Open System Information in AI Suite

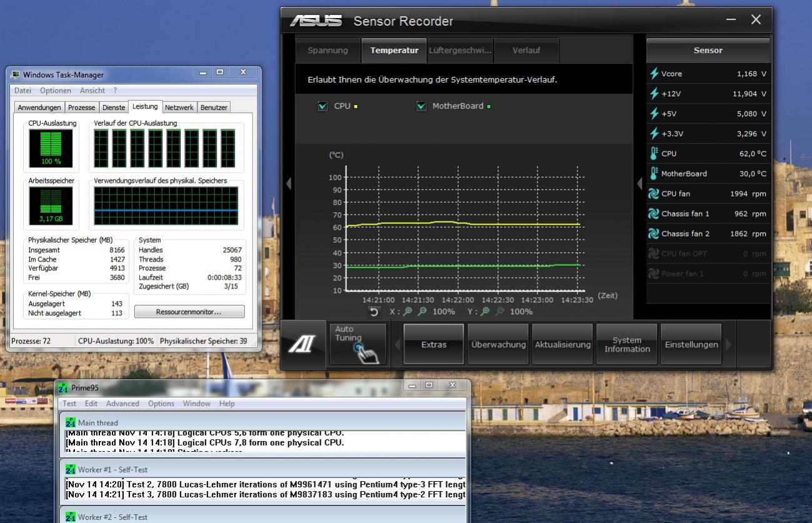[x=627, y=344]
